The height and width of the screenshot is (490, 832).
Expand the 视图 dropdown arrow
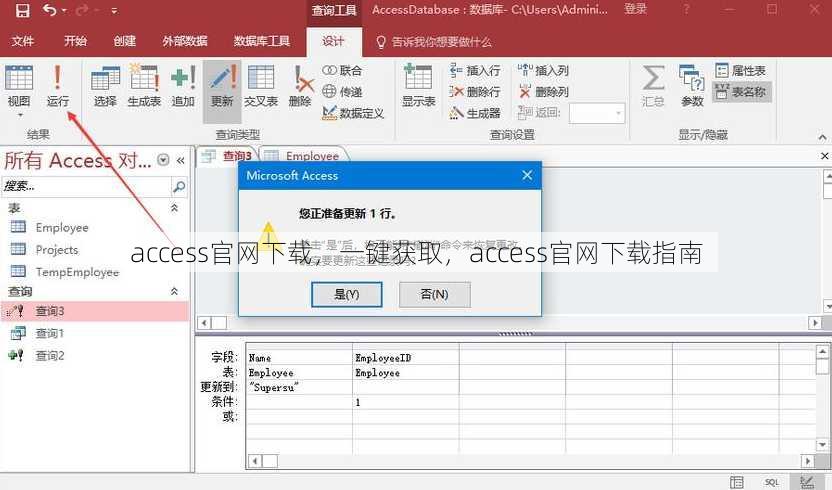pyautogui.click(x=20, y=115)
